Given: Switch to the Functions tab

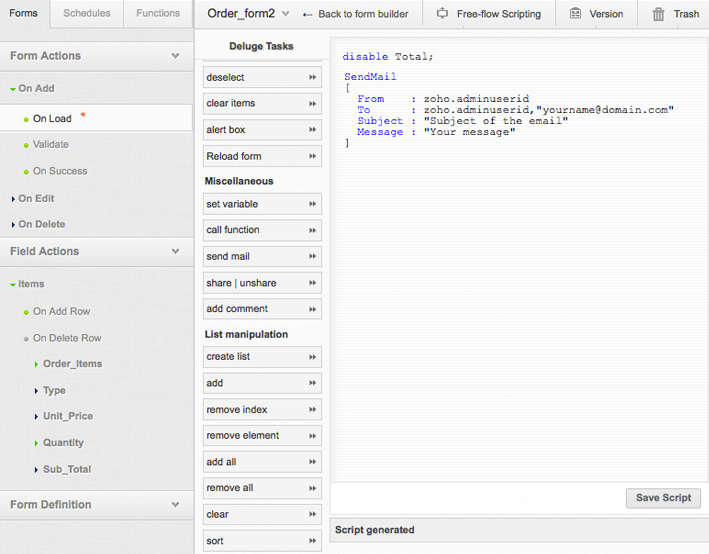Looking at the screenshot, I should pos(158,14).
